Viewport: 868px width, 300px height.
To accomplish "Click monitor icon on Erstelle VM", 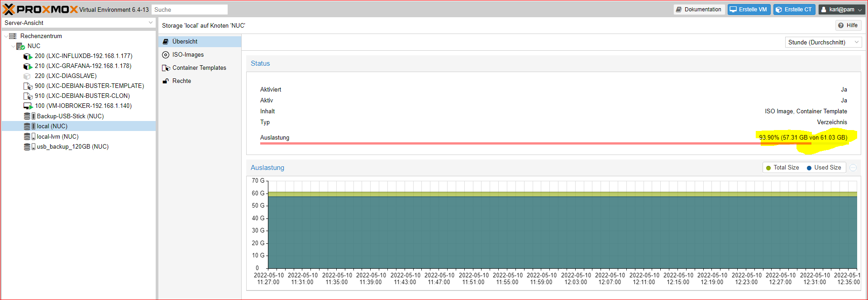I will tap(733, 10).
